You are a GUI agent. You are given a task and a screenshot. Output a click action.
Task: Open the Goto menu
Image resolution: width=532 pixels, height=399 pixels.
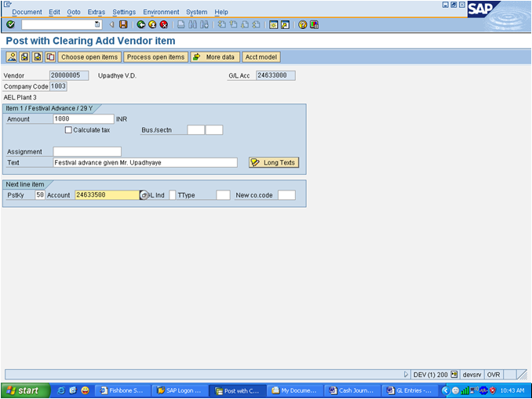74,12
